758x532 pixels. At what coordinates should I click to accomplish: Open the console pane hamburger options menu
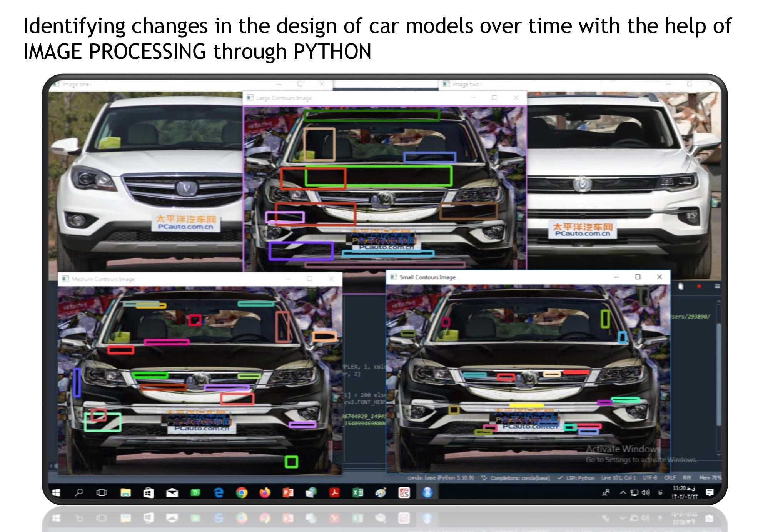pyautogui.click(x=717, y=286)
